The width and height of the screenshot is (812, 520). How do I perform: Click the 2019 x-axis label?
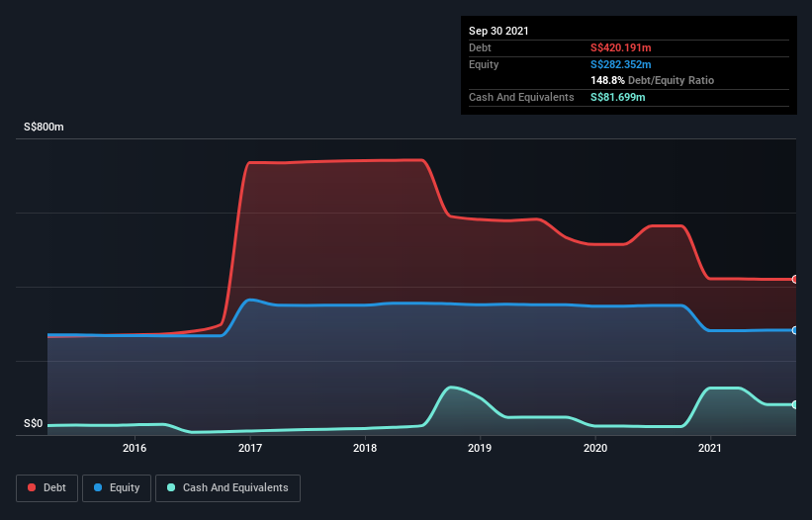(480, 448)
